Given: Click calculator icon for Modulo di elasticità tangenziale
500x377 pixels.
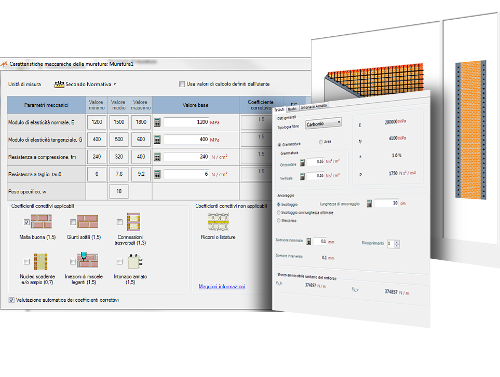Looking at the screenshot, I should (x=157, y=140).
